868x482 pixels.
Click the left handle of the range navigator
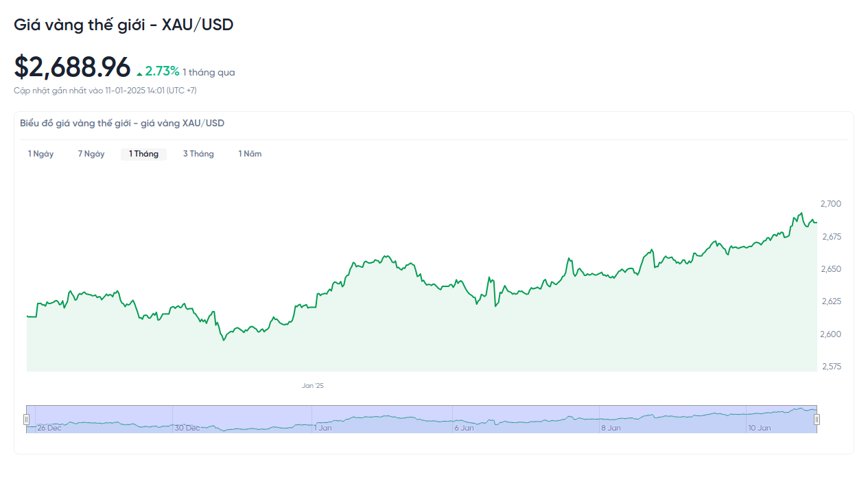coord(27,420)
